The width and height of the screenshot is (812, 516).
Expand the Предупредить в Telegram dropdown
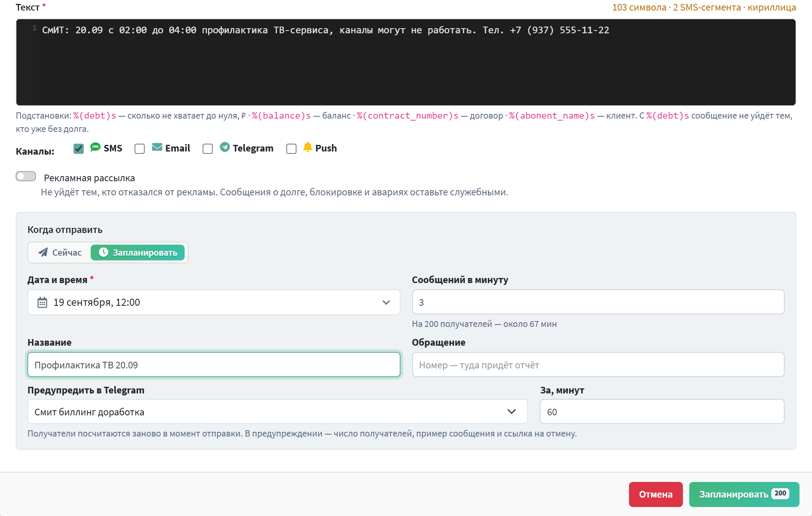click(277, 411)
